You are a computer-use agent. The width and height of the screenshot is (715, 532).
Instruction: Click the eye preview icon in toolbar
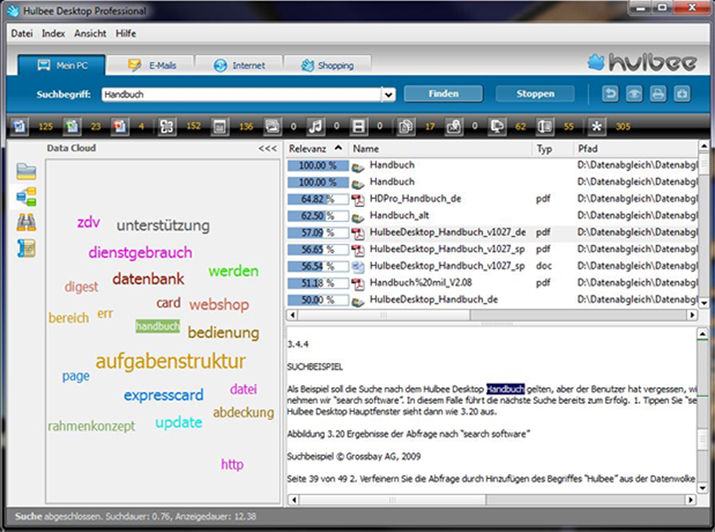(x=634, y=94)
